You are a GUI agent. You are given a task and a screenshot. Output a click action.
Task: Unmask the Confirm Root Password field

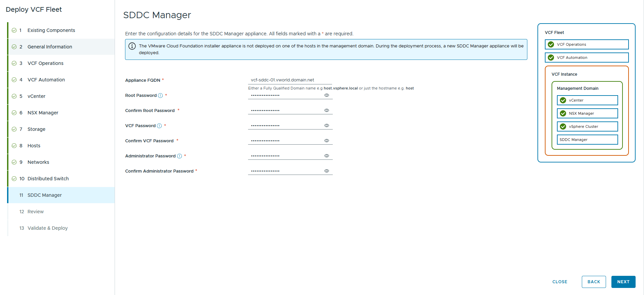(x=326, y=111)
